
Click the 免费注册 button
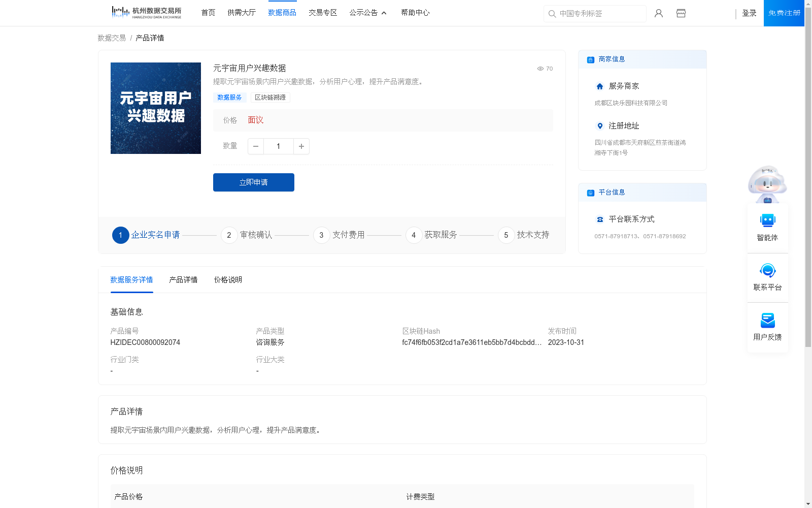click(x=784, y=13)
